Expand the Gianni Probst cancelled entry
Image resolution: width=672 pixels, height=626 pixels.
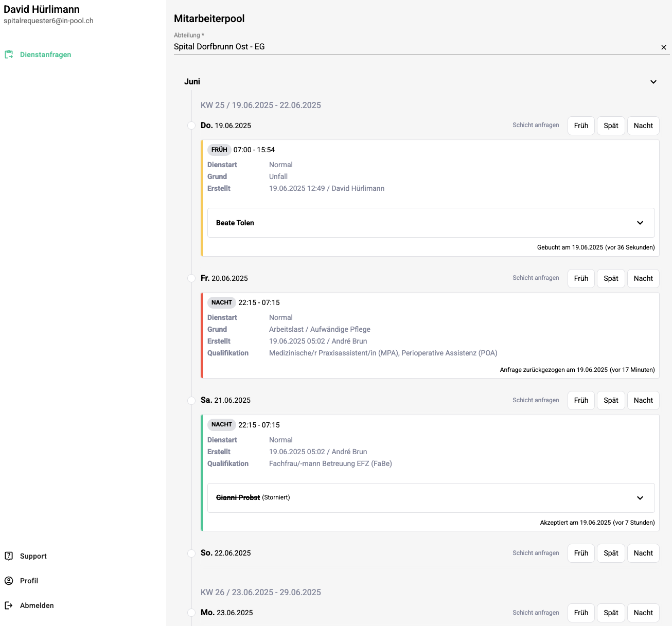coord(640,498)
